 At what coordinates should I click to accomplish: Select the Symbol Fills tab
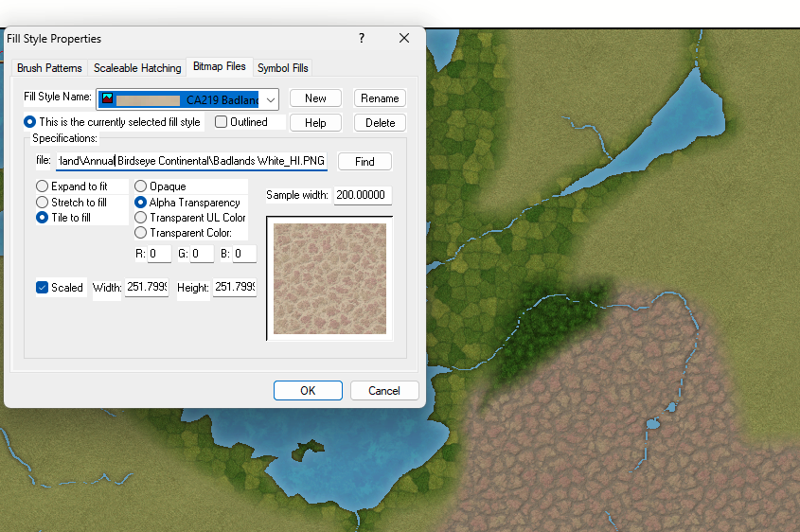coord(283,68)
